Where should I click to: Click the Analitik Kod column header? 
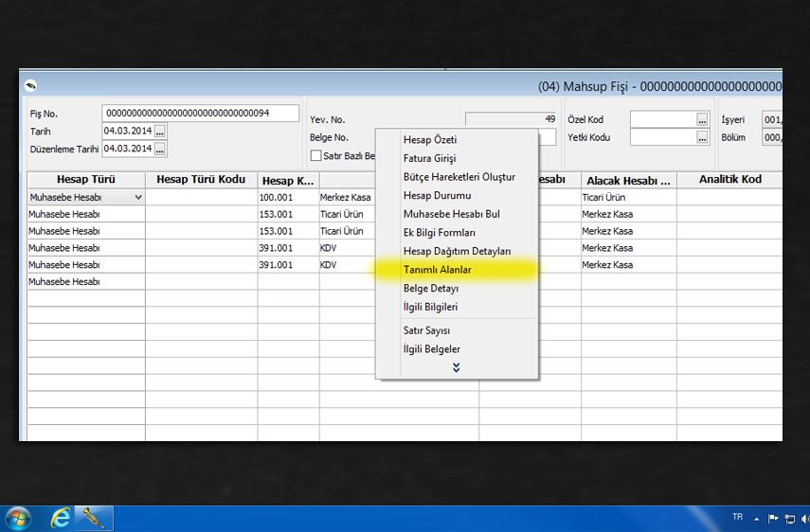coord(729,180)
